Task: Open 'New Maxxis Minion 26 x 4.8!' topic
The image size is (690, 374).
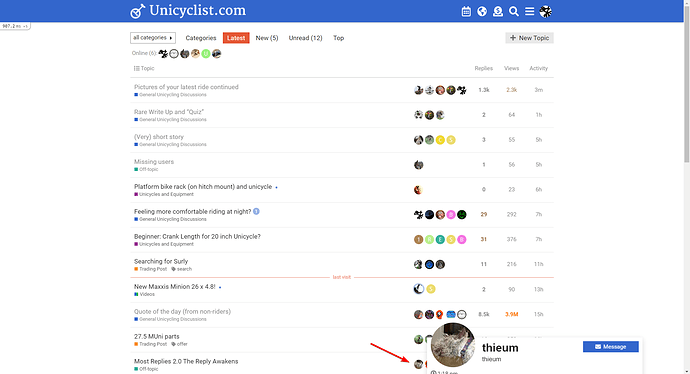Action: (x=175, y=286)
